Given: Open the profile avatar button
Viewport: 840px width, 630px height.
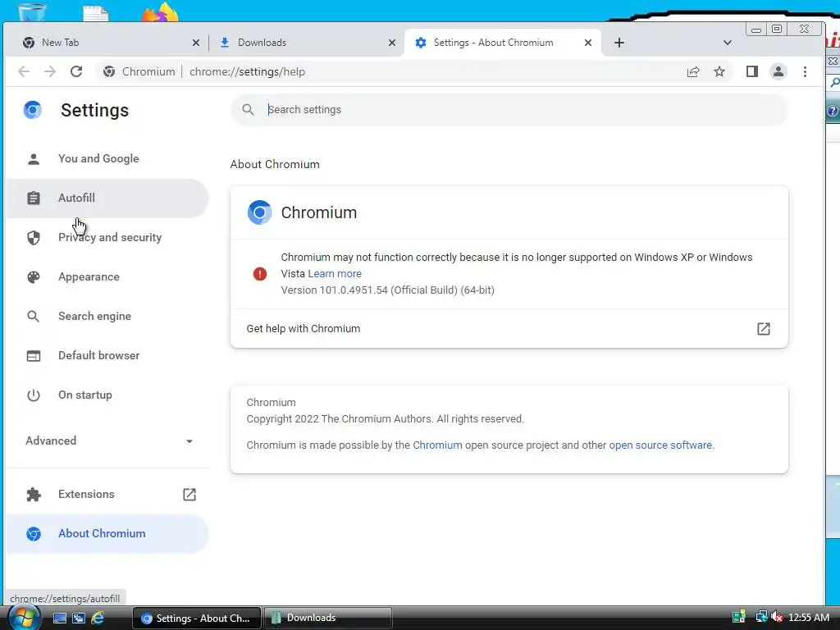Looking at the screenshot, I should (x=778, y=71).
